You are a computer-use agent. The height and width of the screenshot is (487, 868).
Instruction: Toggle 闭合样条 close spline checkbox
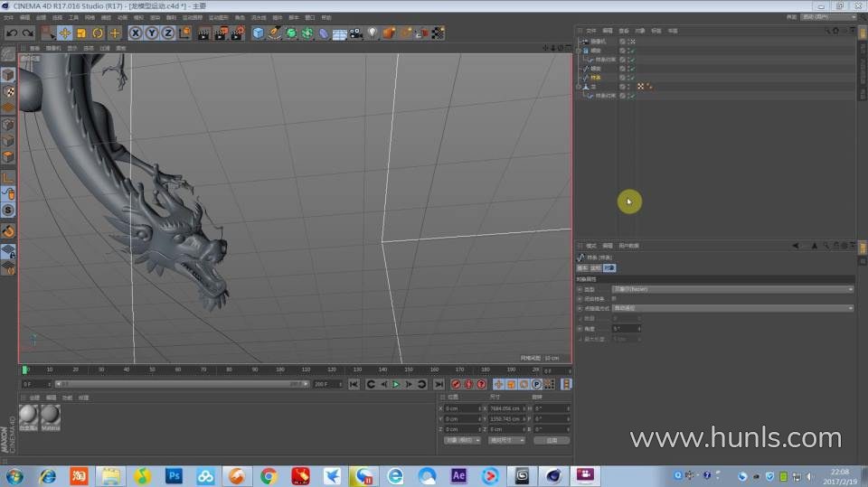tap(613, 299)
